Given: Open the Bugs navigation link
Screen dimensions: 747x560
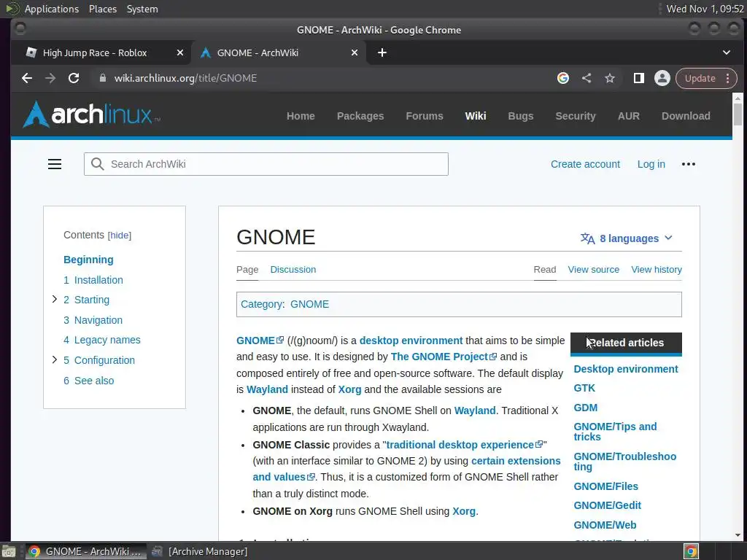Looking at the screenshot, I should (521, 116).
